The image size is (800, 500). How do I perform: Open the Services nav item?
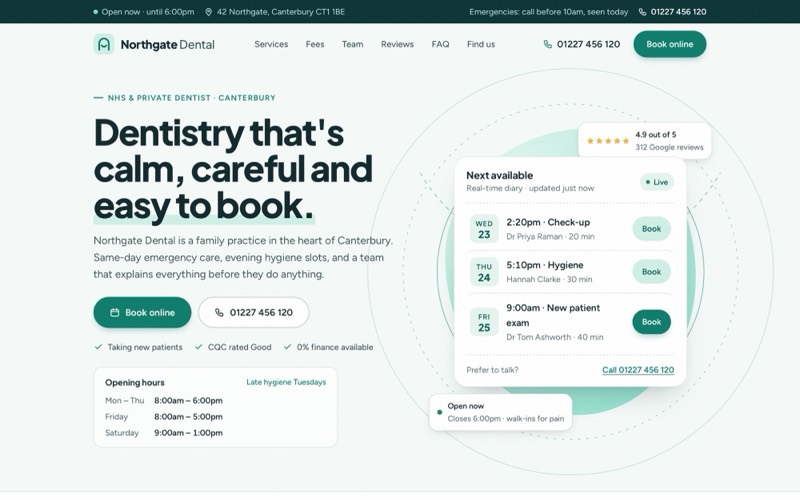pos(271,44)
